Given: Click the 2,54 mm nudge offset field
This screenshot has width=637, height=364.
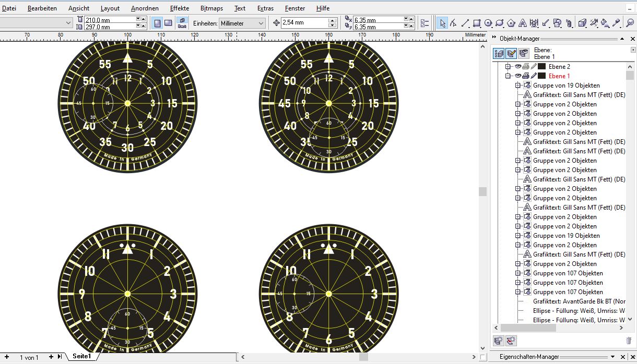Looking at the screenshot, I should click(x=304, y=23).
